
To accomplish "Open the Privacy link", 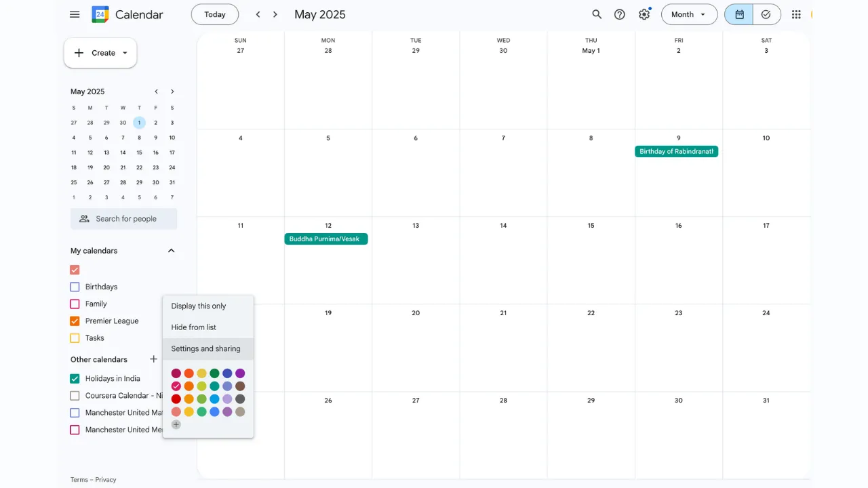I will [x=106, y=480].
